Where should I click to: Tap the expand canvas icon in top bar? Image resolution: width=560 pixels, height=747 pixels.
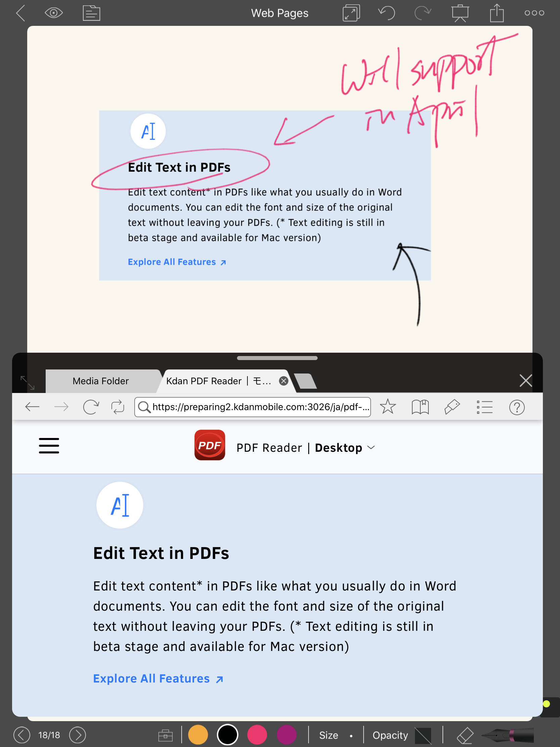click(x=351, y=13)
